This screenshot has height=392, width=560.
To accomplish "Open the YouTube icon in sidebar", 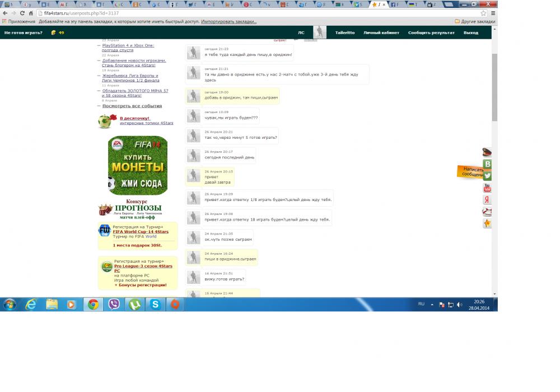I will tap(487, 188).
